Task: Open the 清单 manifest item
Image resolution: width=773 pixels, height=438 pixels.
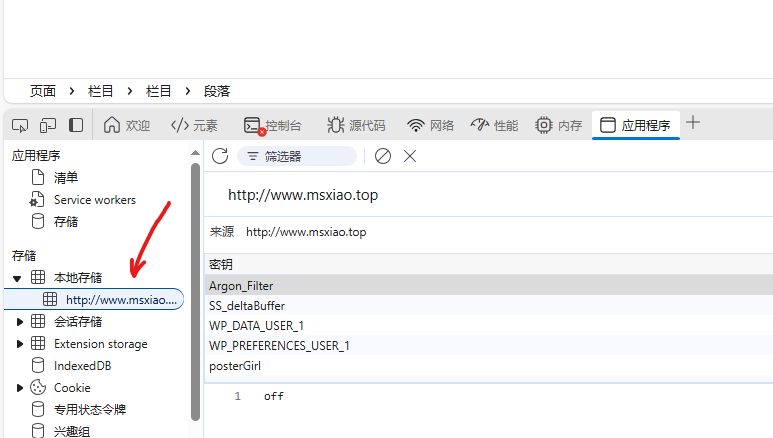Action: coord(66,178)
